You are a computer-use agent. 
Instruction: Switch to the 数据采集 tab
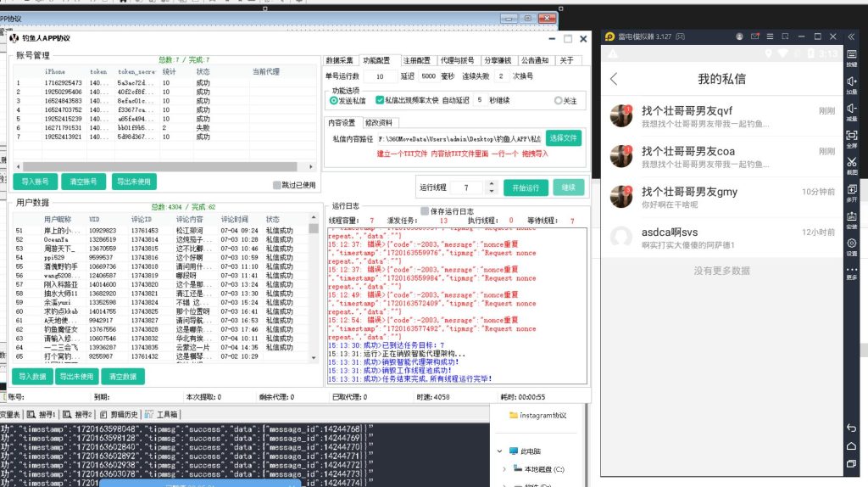(339, 60)
